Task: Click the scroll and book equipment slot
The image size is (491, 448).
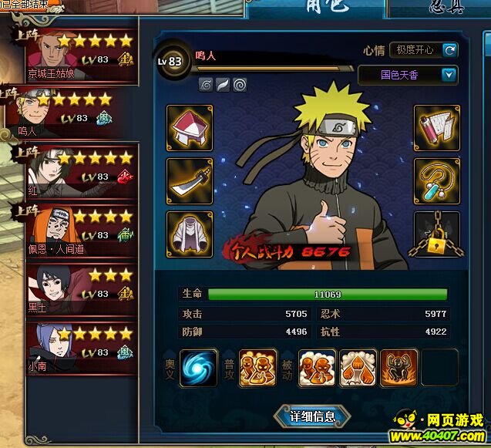Action: (437, 128)
